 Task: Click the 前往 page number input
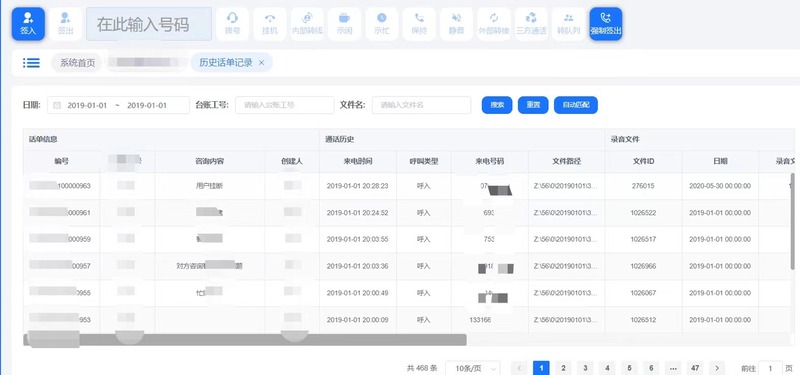click(x=770, y=368)
